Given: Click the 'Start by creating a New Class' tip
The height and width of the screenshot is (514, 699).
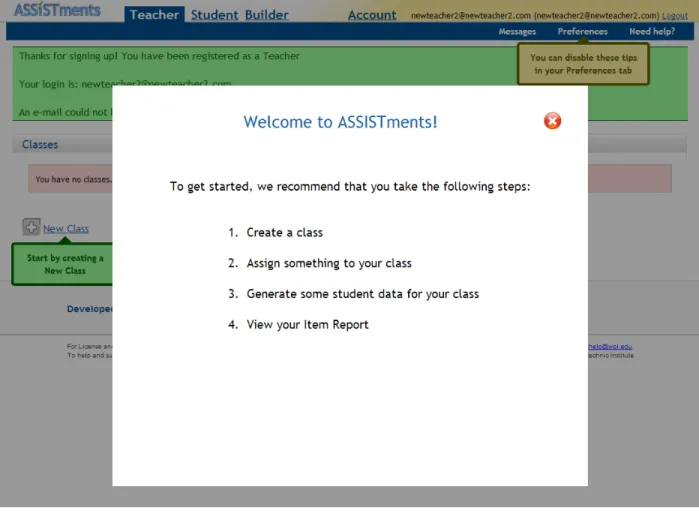Looking at the screenshot, I should click(62, 264).
